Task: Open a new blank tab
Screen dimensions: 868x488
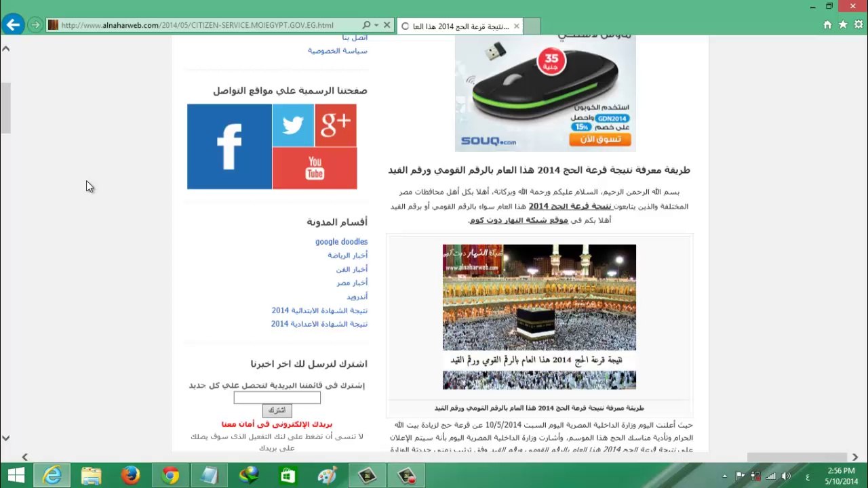Action: tap(532, 26)
